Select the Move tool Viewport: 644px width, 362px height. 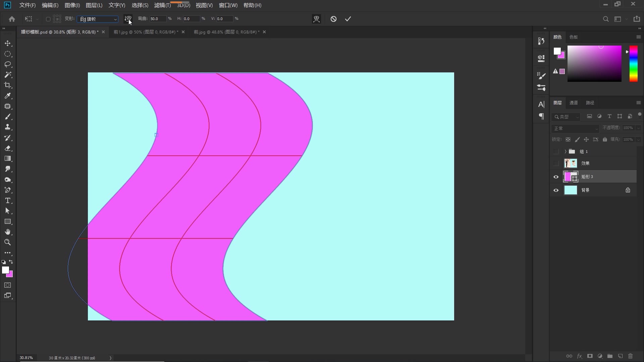coord(8,44)
